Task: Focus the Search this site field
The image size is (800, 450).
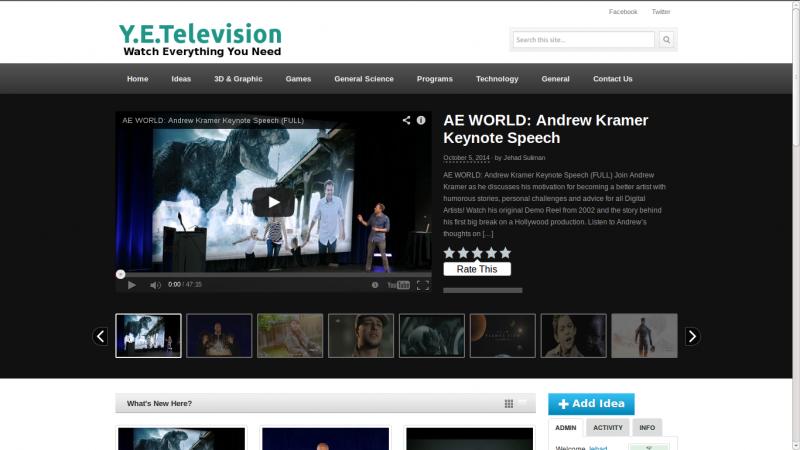Action: tap(584, 40)
